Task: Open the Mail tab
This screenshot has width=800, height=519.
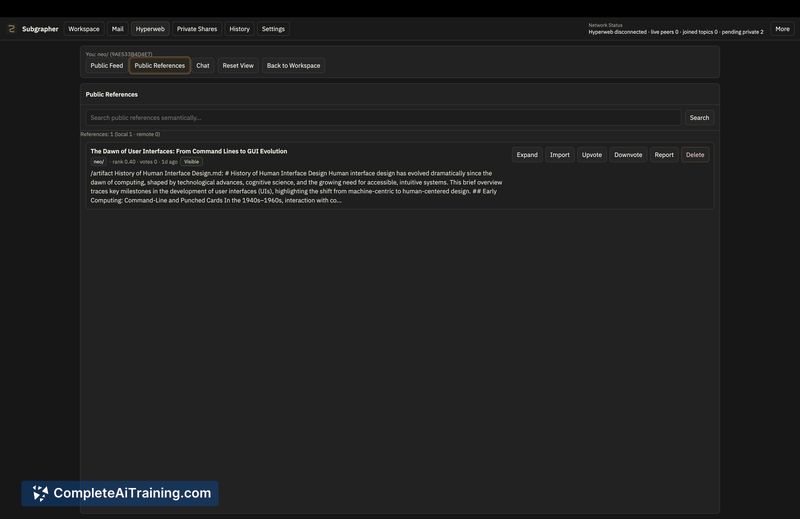Action: [117, 29]
